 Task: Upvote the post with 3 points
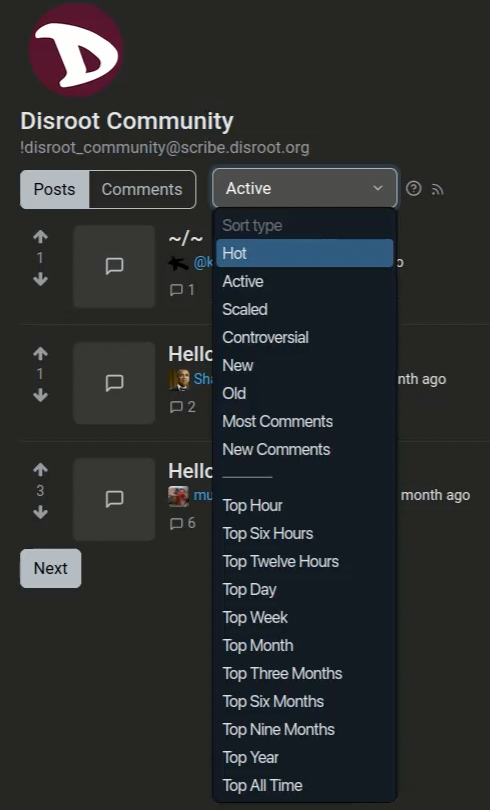click(40, 469)
